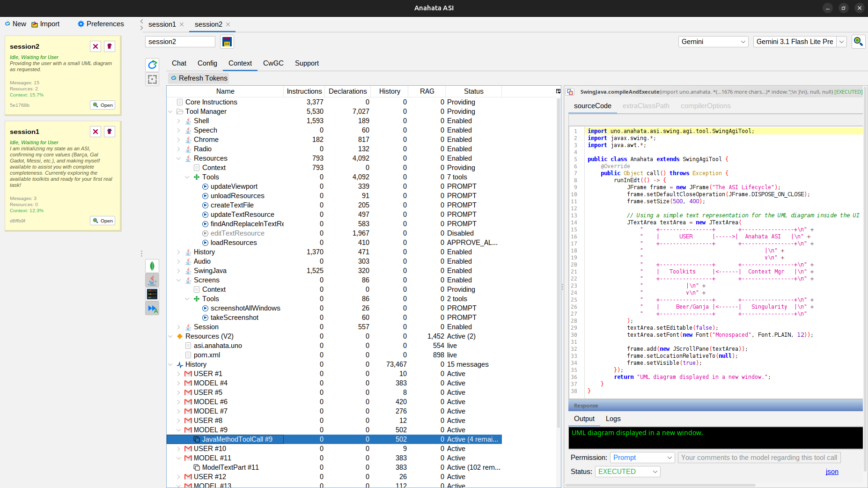Click the screenshot capture icon below the refresh icon
This screenshot has height=488, width=868.
tap(152, 79)
